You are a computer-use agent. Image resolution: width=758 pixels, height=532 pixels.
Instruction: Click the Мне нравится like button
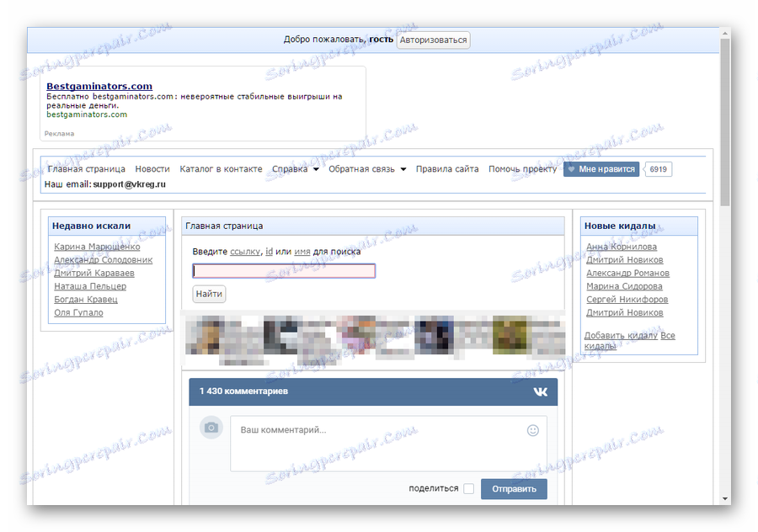(601, 169)
